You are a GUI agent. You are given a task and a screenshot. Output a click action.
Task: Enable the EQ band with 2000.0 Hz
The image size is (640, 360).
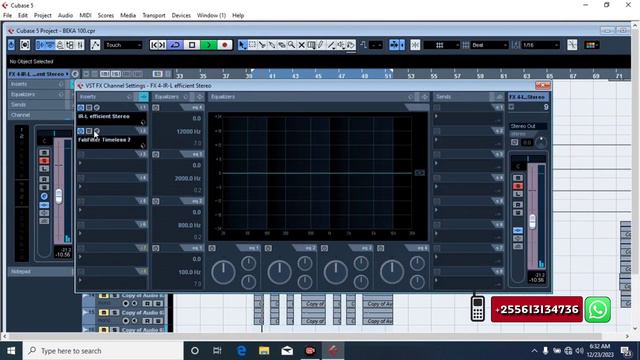pyautogui.click(x=156, y=155)
